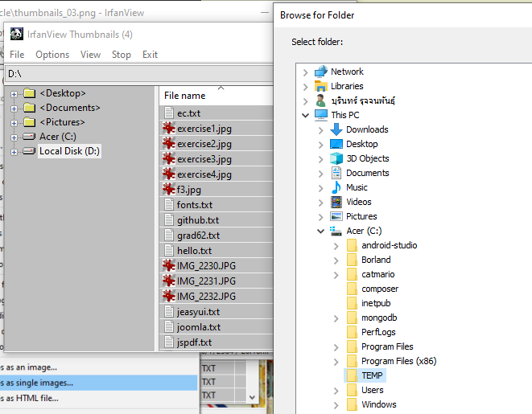This screenshot has height=414, width=532.
Task: Expand the Program Files folder
Action: (x=336, y=346)
